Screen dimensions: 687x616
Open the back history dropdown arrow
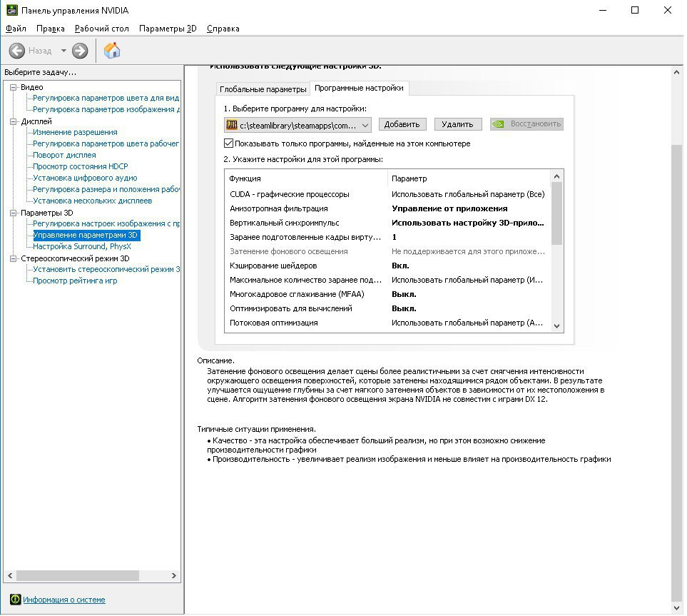pyautogui.click(x=63, y=51)
